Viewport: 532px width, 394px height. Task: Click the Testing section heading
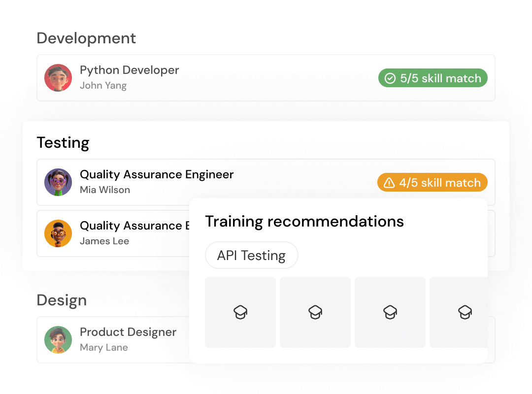click(x=63, y=143)
